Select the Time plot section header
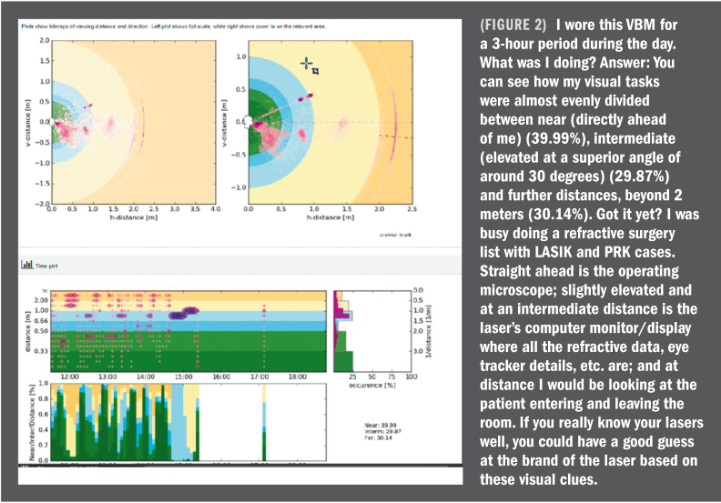This screenshot has height=503, width=721. coord(239,265)
